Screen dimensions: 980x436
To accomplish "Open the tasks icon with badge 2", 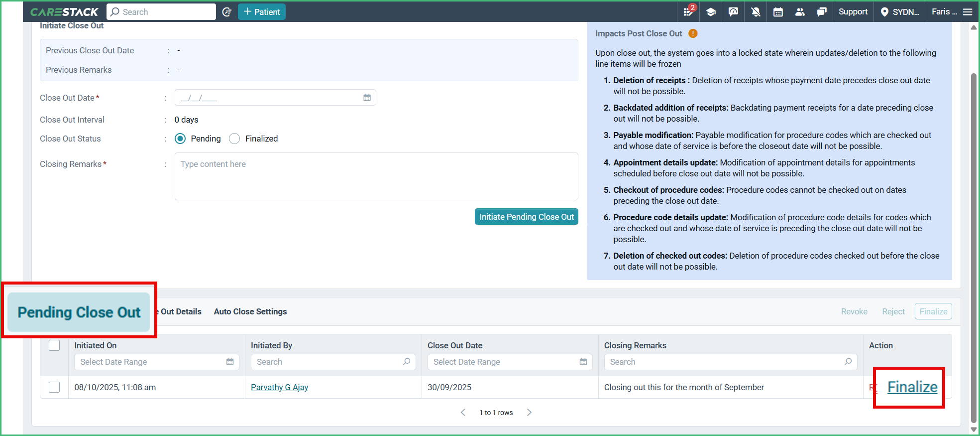I will click(x=688, y=11).
